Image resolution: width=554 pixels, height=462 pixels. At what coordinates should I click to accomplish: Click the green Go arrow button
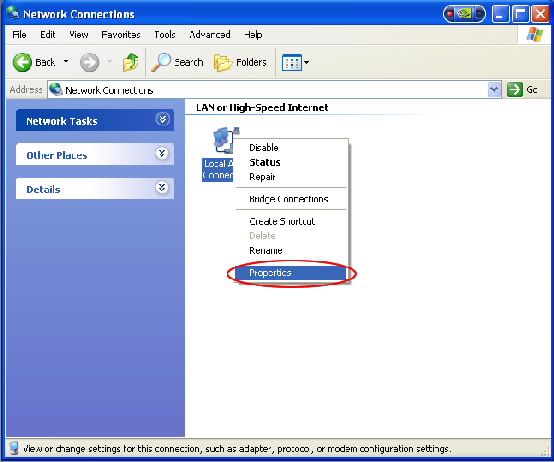click(514, 89)
